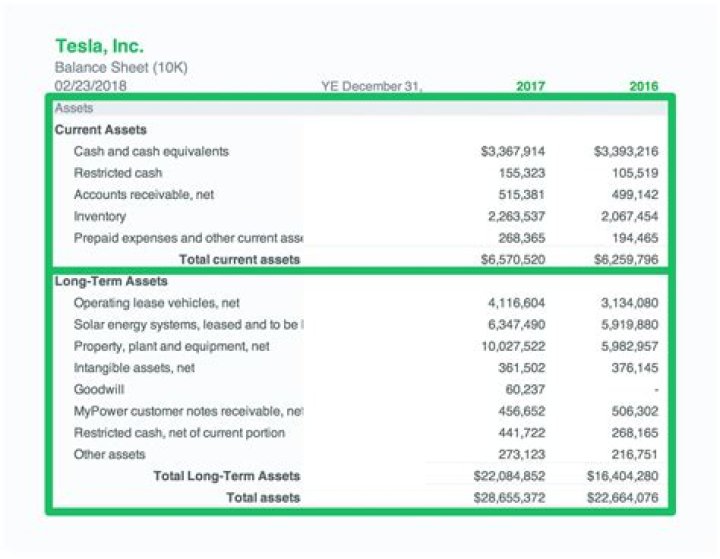Click the Property, plant and equipment label
This screenshot has width=720, height=559.
coord(171,346)
